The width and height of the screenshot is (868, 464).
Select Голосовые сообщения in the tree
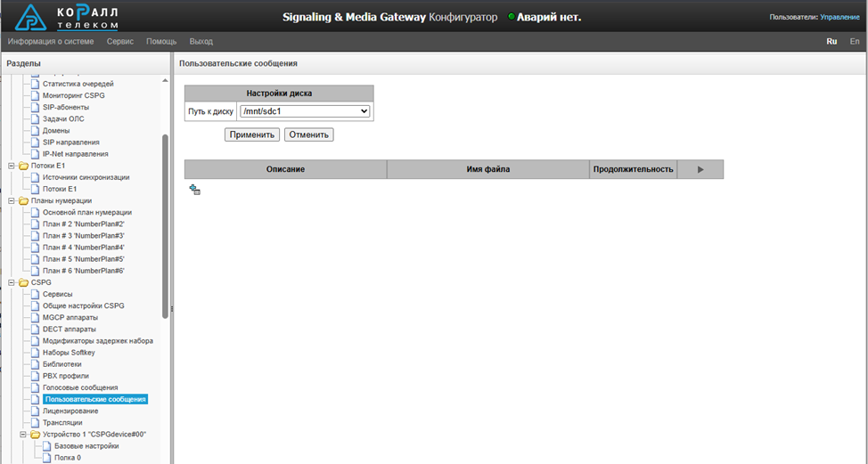coord(80,387)
